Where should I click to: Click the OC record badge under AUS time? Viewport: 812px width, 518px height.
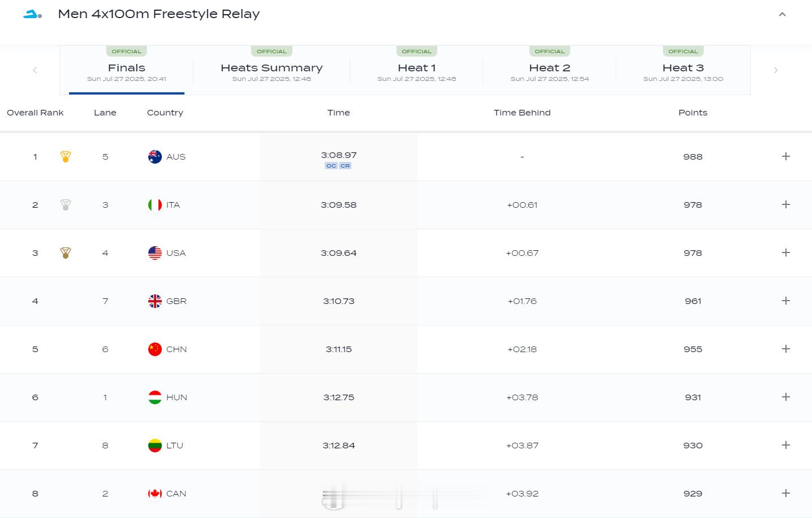(331, 166)
